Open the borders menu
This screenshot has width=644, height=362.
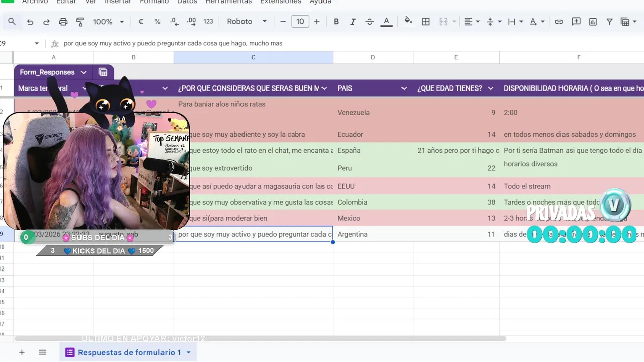[x=426, y=22]
